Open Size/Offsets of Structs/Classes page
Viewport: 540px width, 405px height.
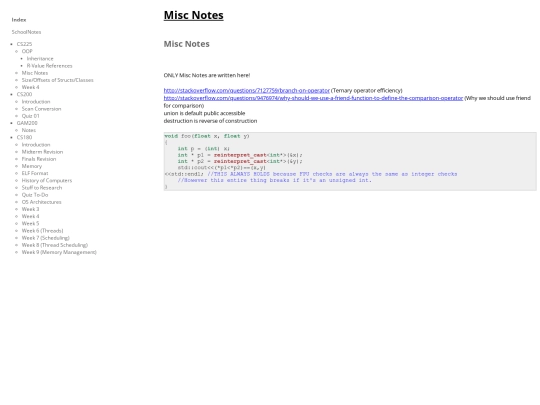(x=58, y=80)
